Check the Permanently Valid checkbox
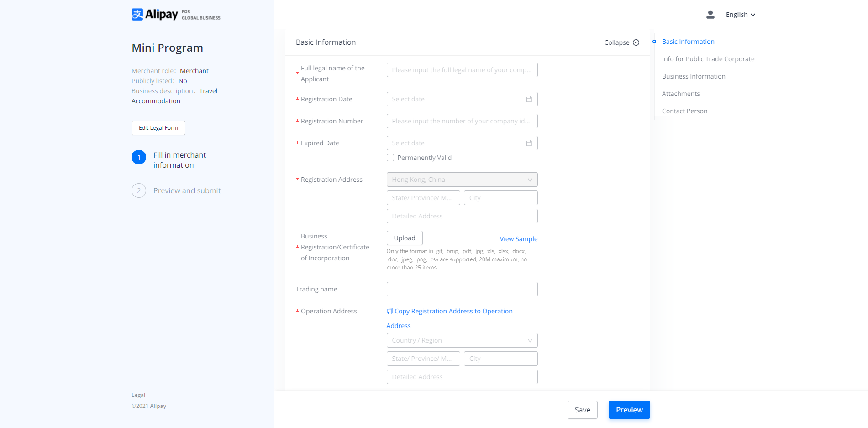The height and width of the screenshot is (428, 868). click(390, 158)
